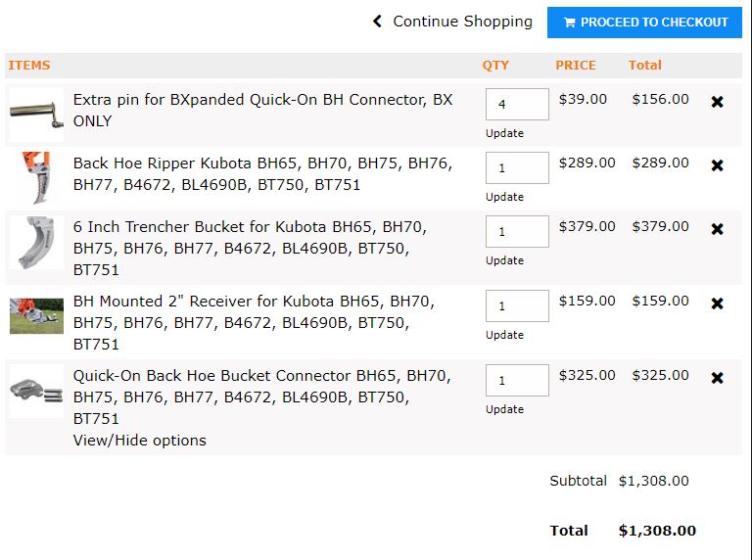The image size is (752, 560).
Task: Update quantity for Quick-On Bucket Connector
Action: point(504,409)
